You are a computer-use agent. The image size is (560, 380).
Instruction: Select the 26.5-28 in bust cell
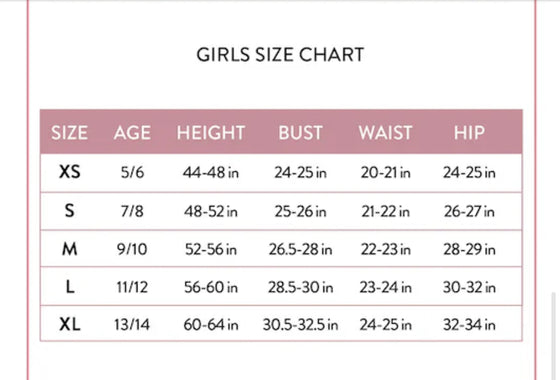[300, 249]
